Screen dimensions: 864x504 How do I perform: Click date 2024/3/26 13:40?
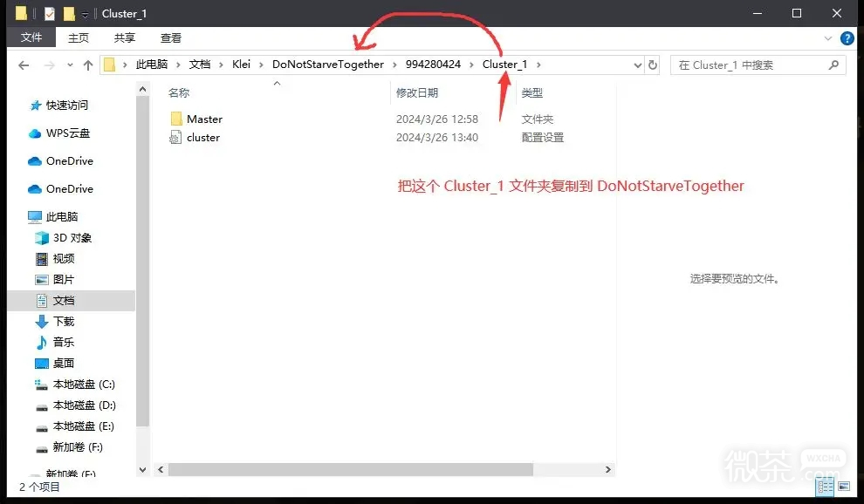coord(437,138)
